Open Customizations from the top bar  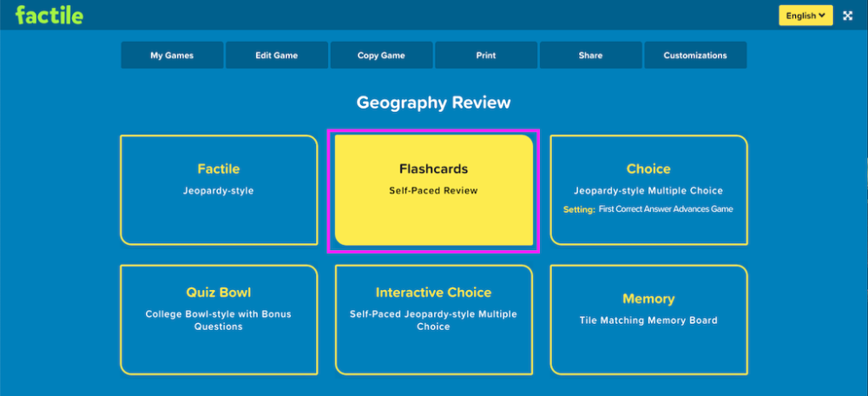pyautogui.click(x=695, y=56)
